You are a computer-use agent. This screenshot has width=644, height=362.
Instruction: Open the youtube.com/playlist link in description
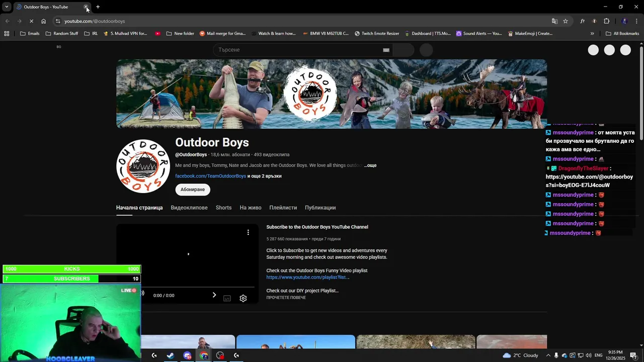307,277
